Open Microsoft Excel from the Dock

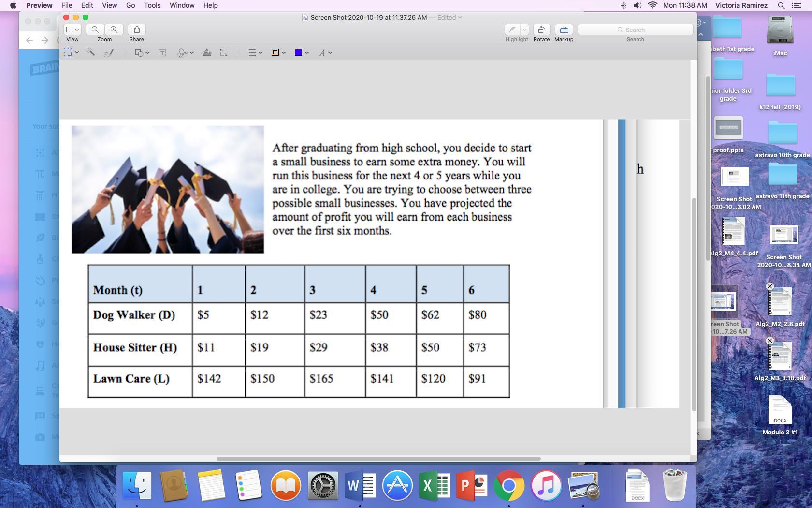click(435, 485)
